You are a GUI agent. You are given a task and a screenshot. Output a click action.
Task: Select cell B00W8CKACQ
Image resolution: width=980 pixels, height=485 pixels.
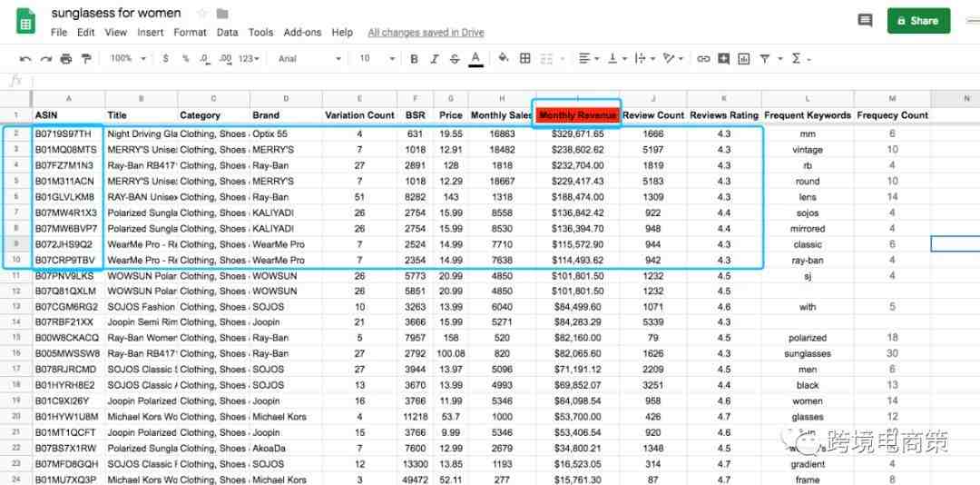click(x=69, y=338)
